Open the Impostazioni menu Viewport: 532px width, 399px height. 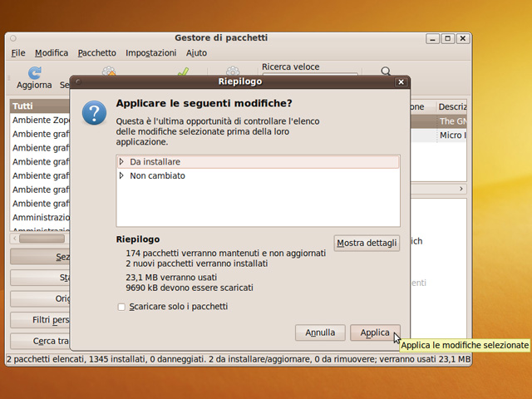click(150, 53)
